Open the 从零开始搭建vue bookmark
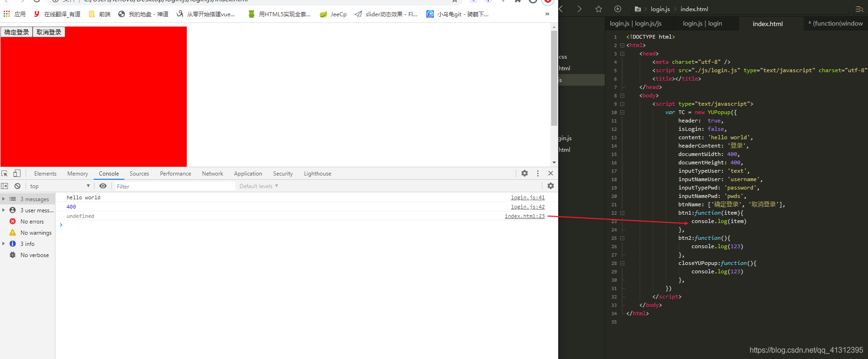868x359 pixels. pyautogui.click(x=206, y=14)
